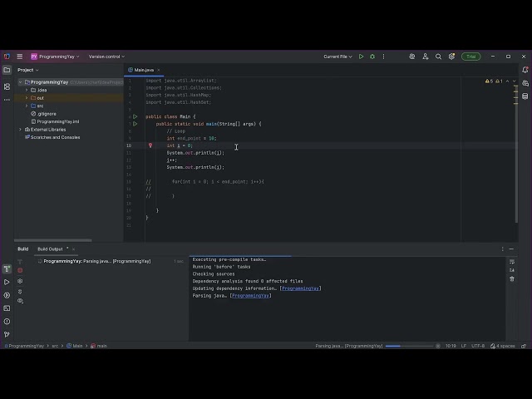Toggle the Build tool window hammer icon
This screenshot has width=532, height=399.
[x=7, y=269]
